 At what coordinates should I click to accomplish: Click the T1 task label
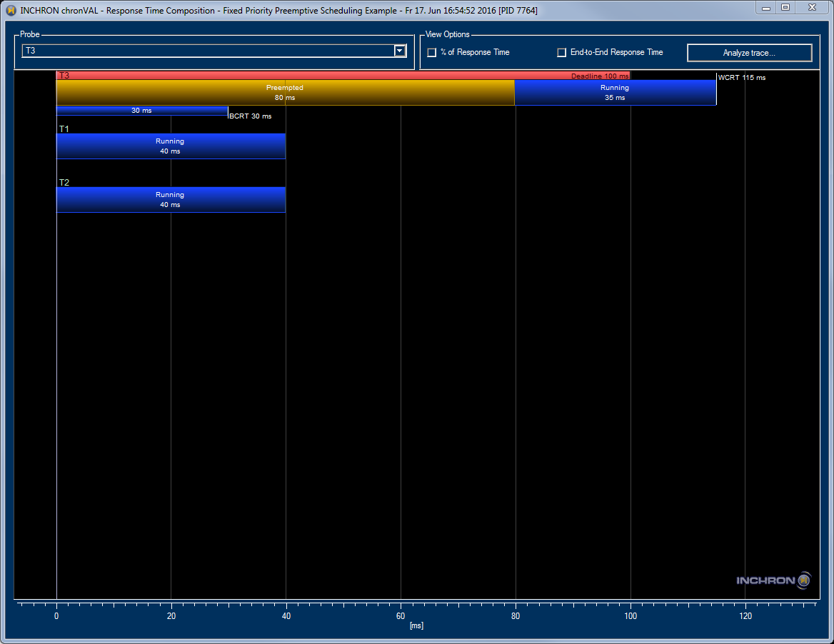pos(64,129)
